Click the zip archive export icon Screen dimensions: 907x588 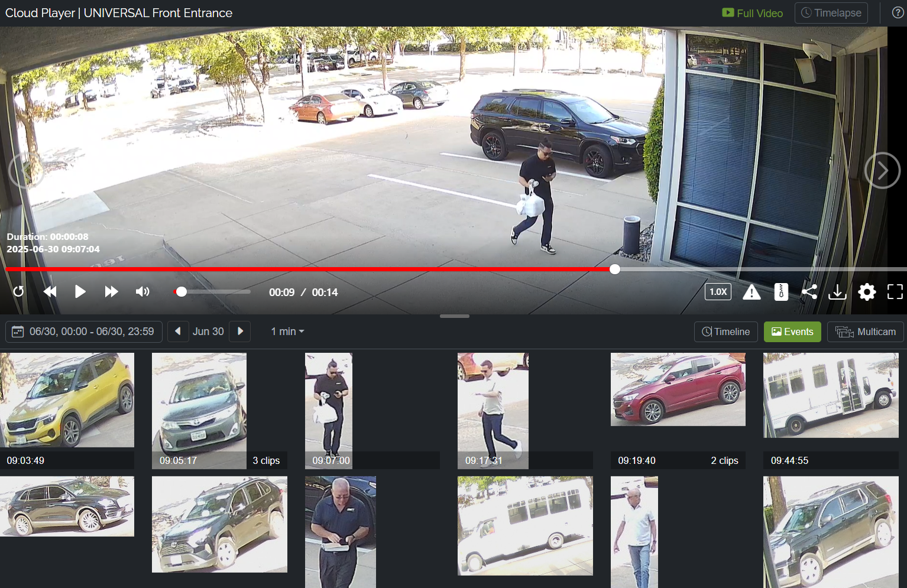coord(781,292)
